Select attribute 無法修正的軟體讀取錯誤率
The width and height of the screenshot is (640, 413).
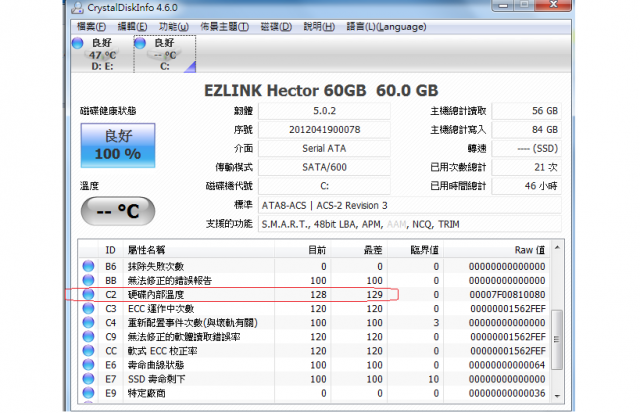coord(184,337)
